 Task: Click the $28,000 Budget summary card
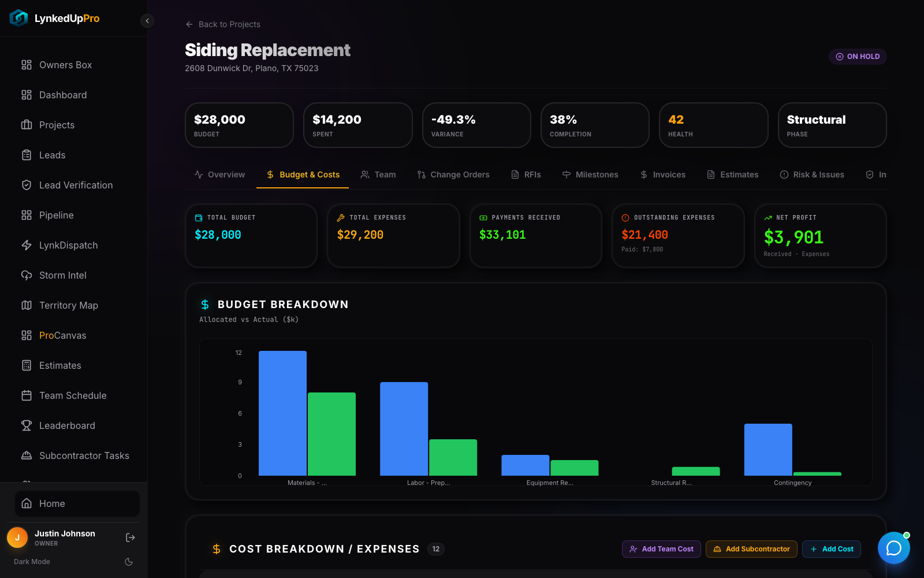240,125
